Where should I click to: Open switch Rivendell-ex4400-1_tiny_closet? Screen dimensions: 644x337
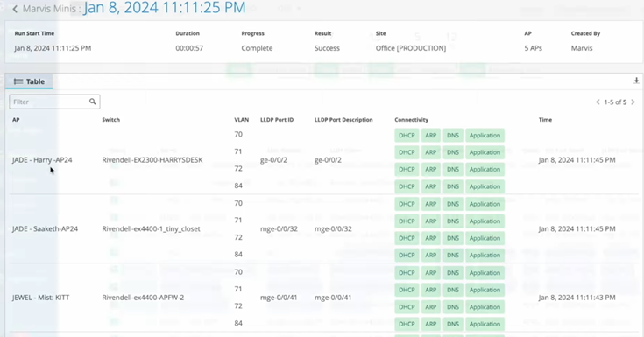[151, 228]
